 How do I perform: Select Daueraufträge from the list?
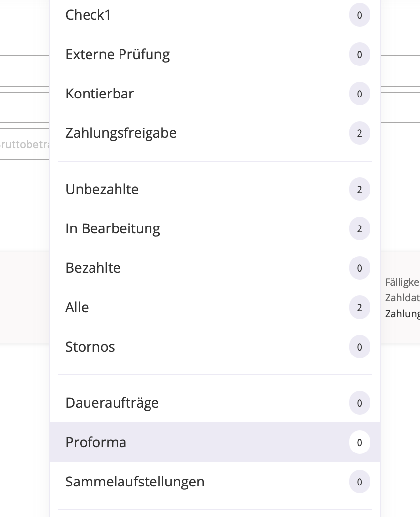pos(112,403)
